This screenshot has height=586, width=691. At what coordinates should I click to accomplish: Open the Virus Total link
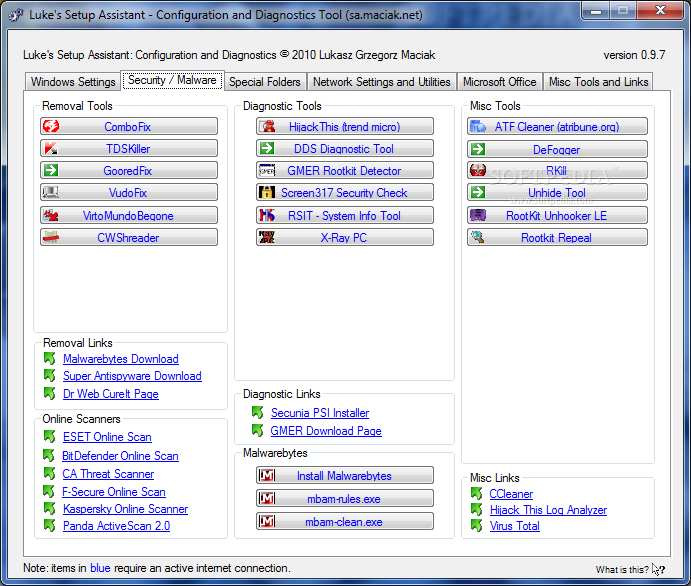coord(515,526)
